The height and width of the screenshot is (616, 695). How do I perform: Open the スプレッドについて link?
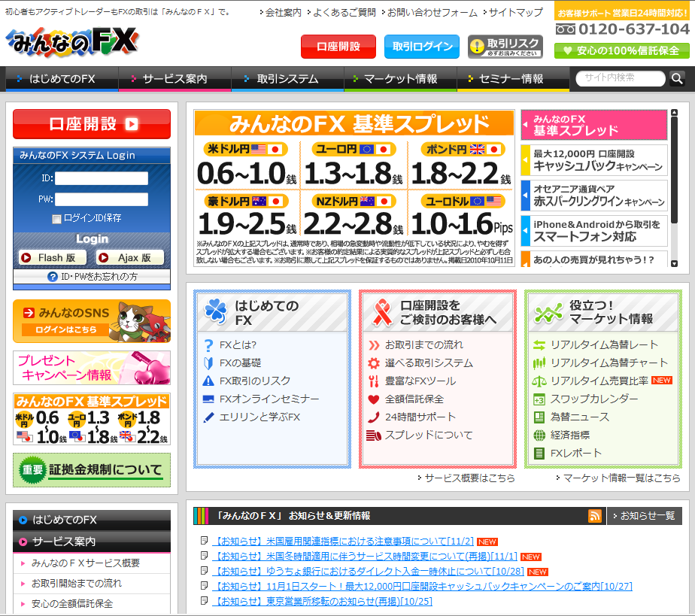(429, 435)
